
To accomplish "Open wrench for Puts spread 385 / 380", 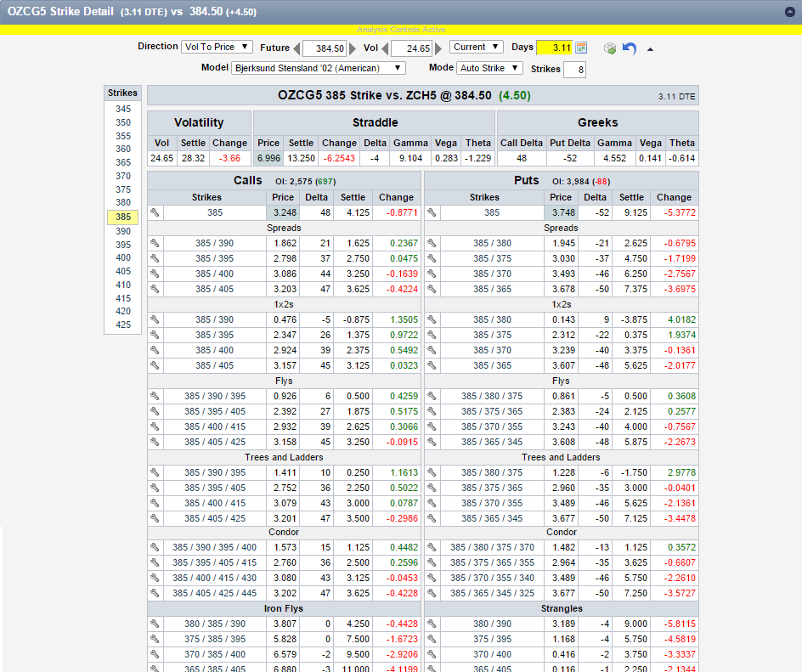I will tap(432, 243).
